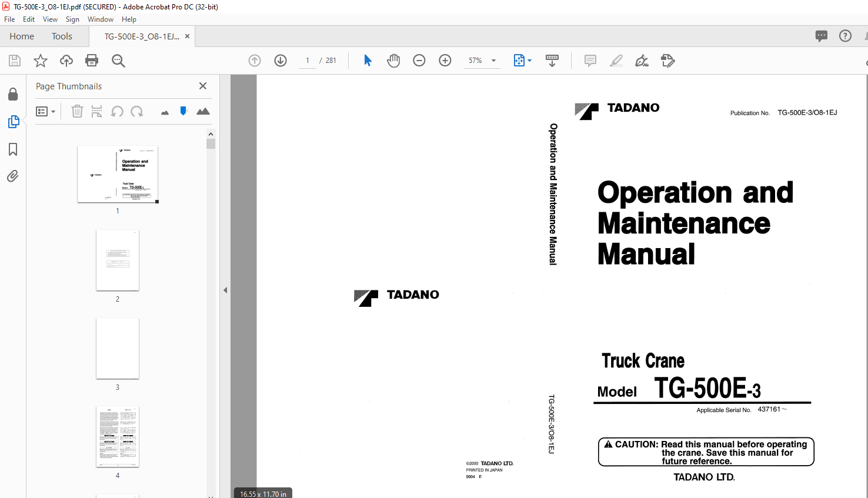The height and width of the screenshot is (498, 868).
Task: Go to the previous page arrow
Action: click(x=255, y=61)
